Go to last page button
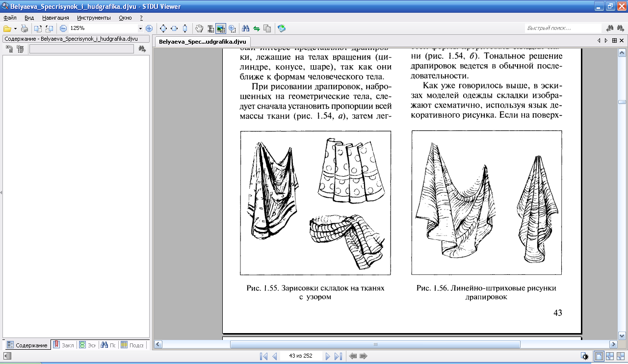 338,356
